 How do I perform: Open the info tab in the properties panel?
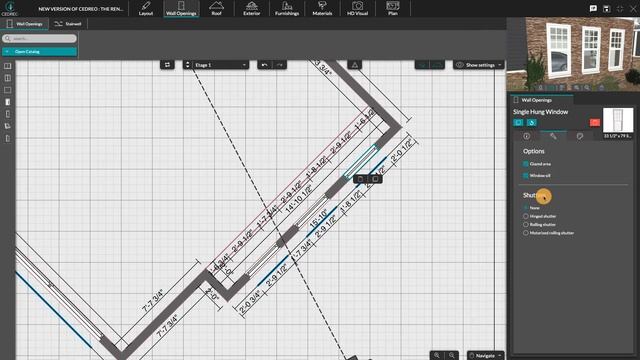(x=527, y=136)
